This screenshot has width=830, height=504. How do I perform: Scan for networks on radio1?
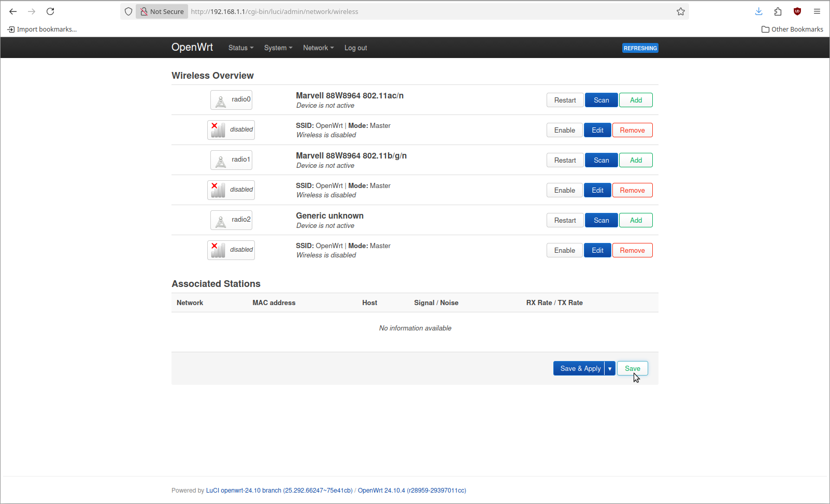coord(601,161)
